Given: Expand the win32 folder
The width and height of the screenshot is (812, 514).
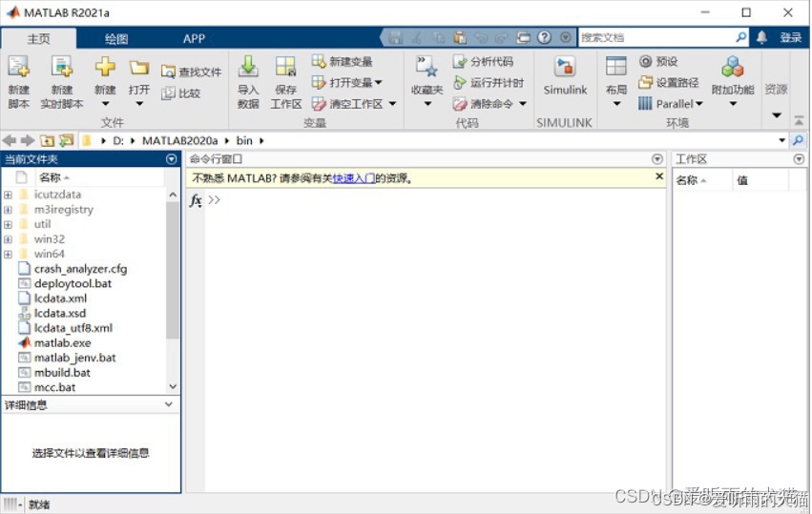Looking at the screenshot, I should (x=8, y=239).
